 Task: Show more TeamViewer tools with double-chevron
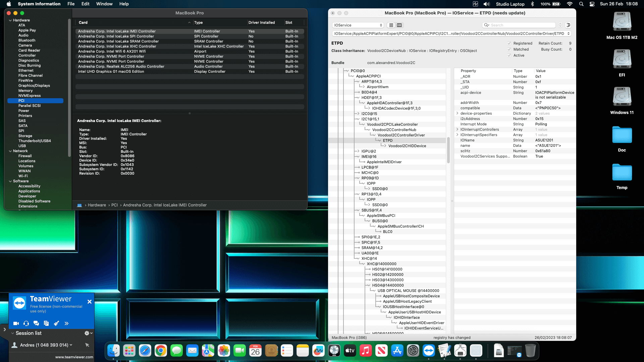pos(66,323)
